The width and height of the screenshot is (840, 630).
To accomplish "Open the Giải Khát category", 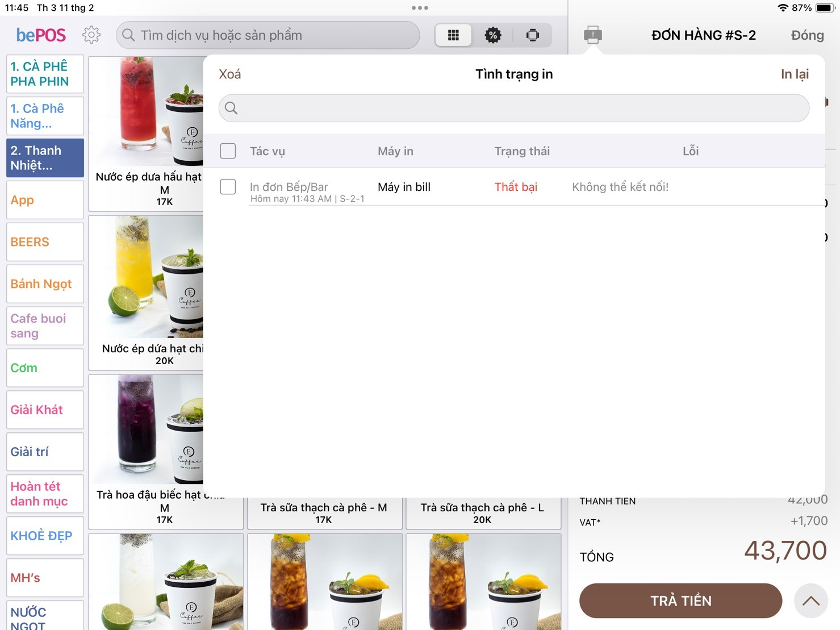I will [45, 410].
